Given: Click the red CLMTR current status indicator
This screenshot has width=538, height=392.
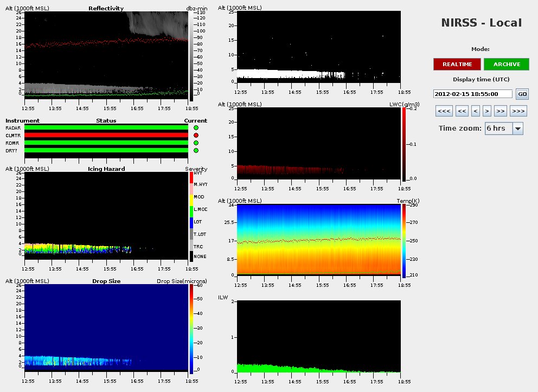Looking at the screenshot, I should coord(196,135).
